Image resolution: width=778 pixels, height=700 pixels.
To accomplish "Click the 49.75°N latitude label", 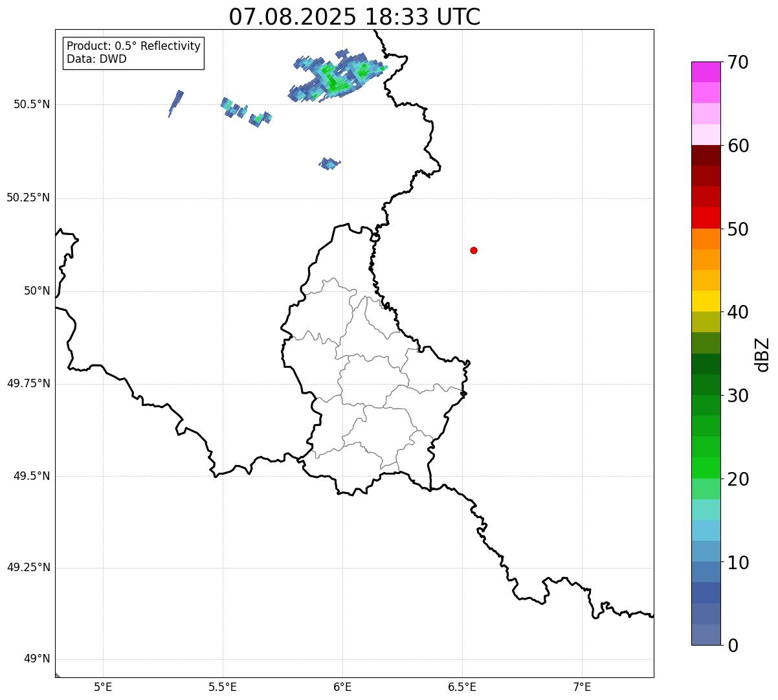I will [28, 383].
